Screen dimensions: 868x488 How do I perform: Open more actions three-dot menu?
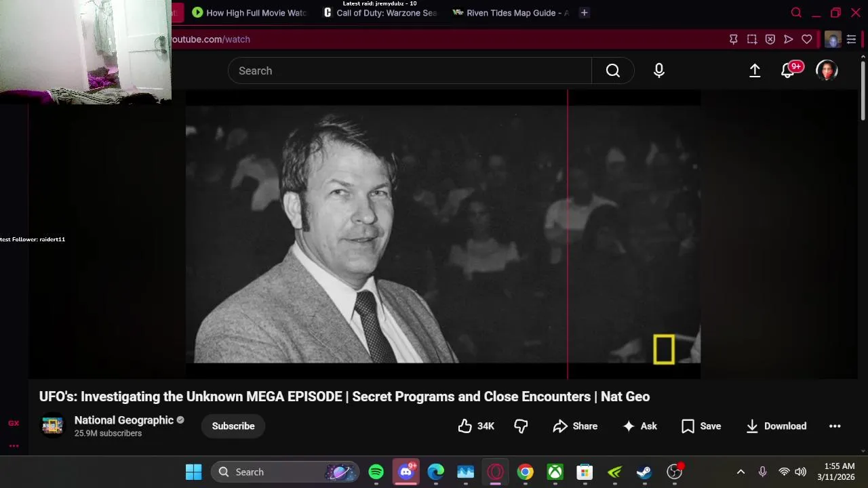835,426
